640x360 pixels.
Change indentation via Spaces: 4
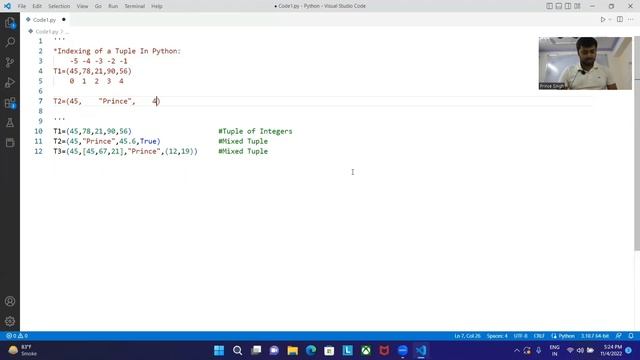497,336
